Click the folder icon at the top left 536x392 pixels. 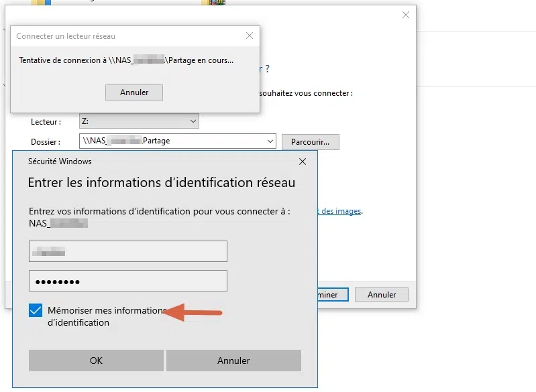pos(40,3)
